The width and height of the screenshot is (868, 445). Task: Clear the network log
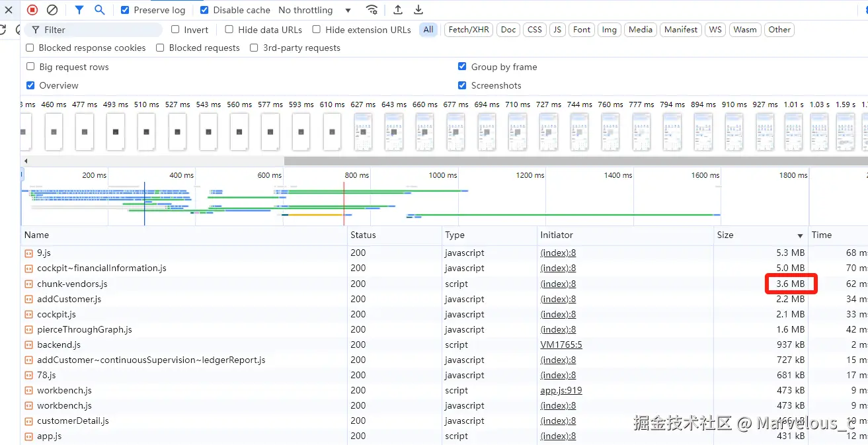52,10
